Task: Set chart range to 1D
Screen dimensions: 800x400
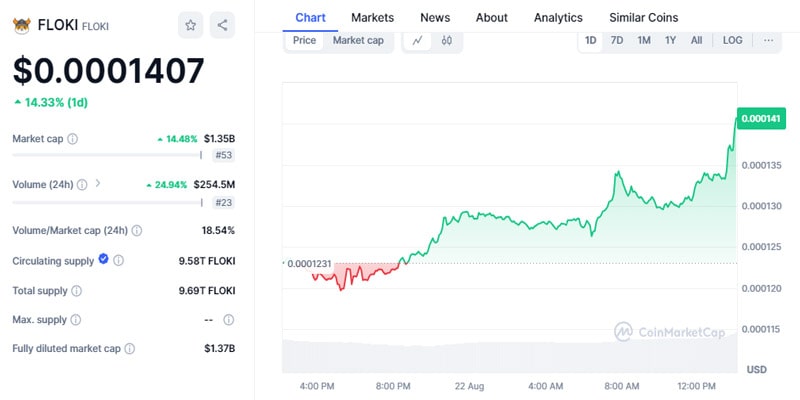Action: coord(590,40)
